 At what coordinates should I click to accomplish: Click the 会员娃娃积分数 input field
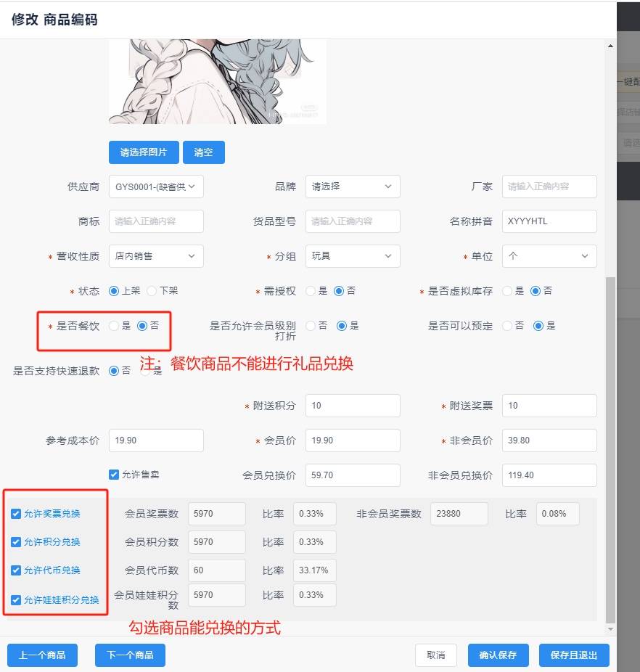tap(217, 595)
